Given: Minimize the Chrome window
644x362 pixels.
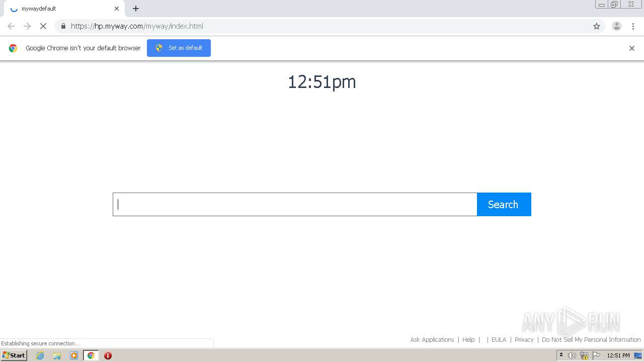Looking at the screenshot, I should pos(602,5).
